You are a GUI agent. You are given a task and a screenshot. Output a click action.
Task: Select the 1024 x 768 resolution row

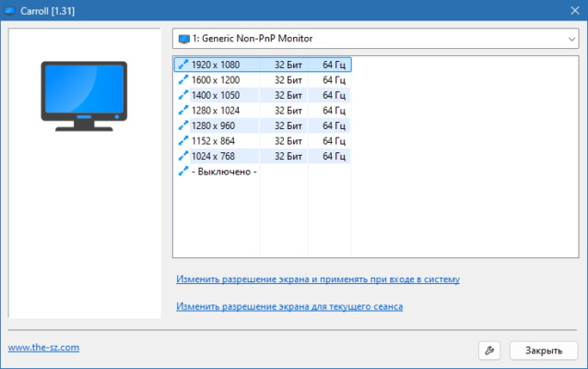[x=263, y=156]
